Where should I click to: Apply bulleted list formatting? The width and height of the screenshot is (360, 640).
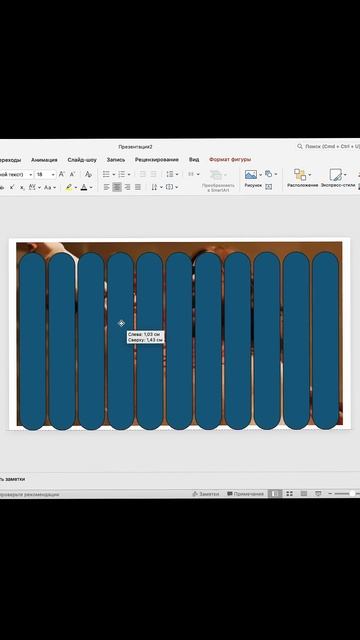point(106,174)
